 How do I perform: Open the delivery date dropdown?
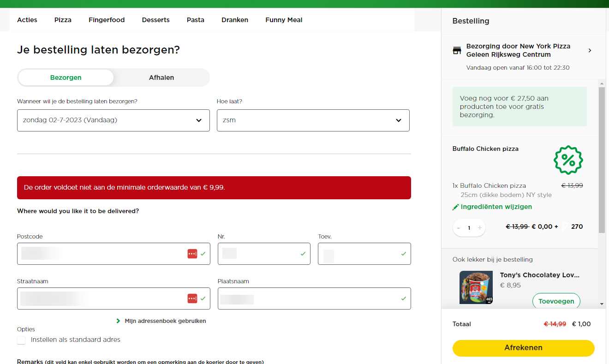point(113,120)
